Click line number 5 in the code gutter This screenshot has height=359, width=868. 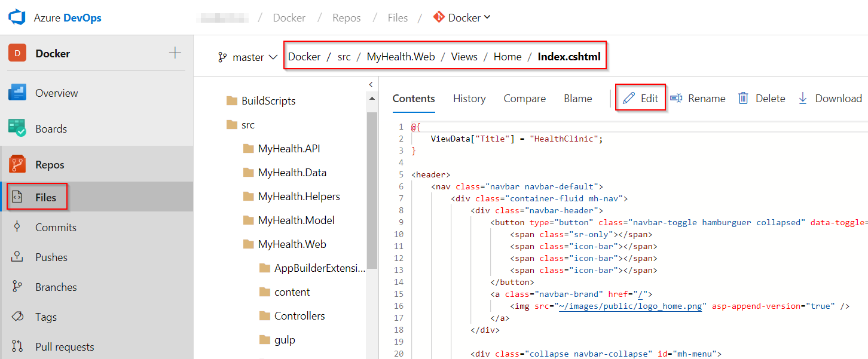tap(401, 174)
